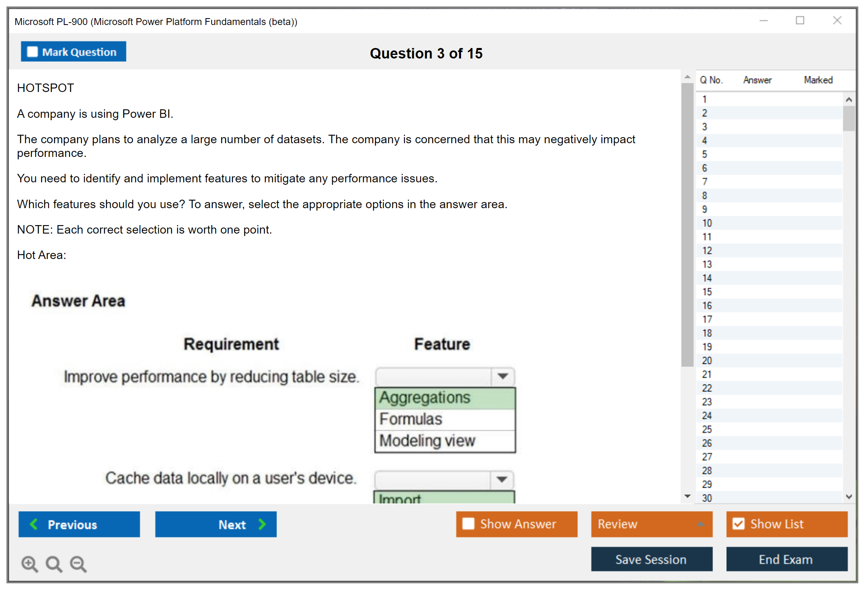The height and width of the screenshot is (593, 868).
Task: Open the cache data locally feature dropdown
Action: coord(502,479)
